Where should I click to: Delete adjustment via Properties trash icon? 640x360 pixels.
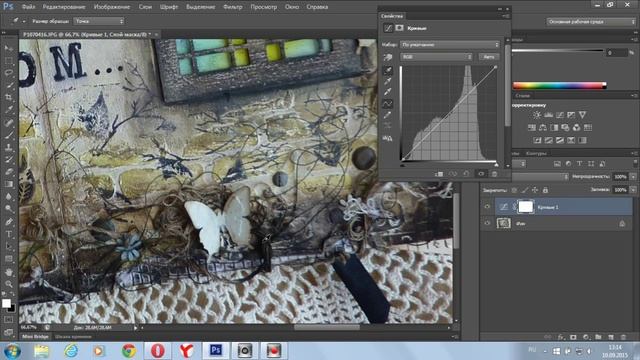(x=494, y=174)
